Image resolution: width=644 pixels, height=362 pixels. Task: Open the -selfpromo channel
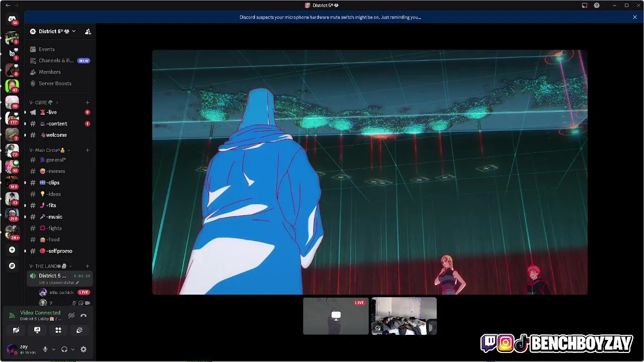[60, 251]
